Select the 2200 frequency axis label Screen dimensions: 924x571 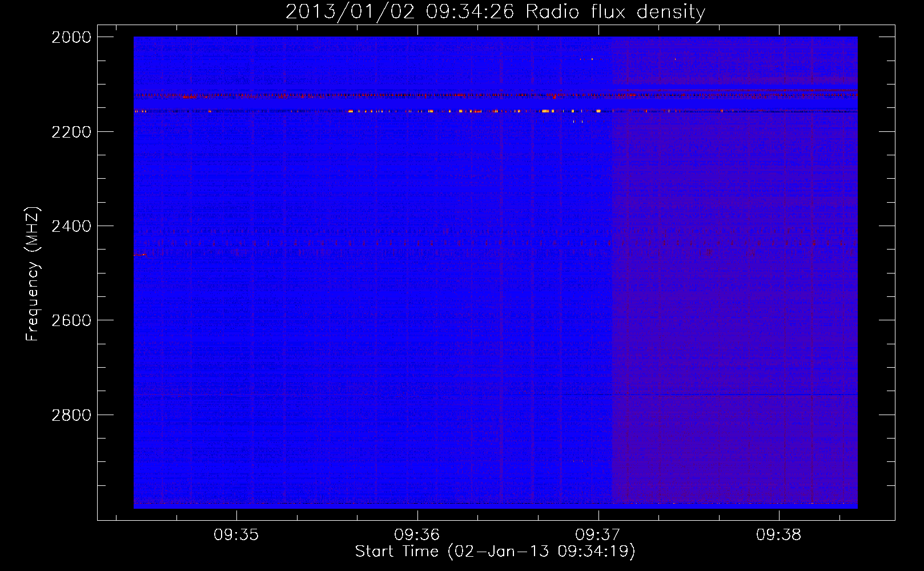(x=71, y=132)
